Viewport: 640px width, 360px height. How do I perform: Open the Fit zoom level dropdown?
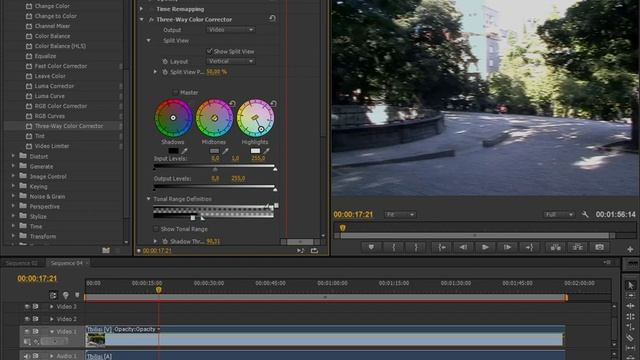tap(400, 214)
